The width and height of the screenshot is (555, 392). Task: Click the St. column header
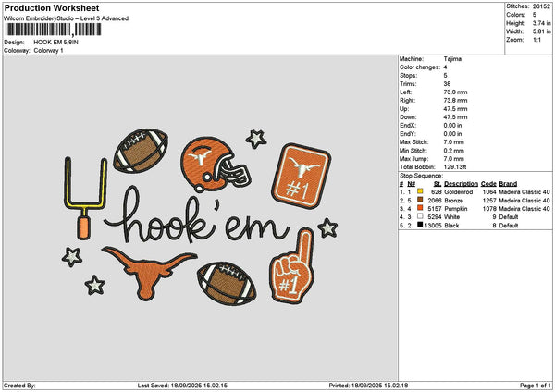pyautogui.click(x=438, y=184)
